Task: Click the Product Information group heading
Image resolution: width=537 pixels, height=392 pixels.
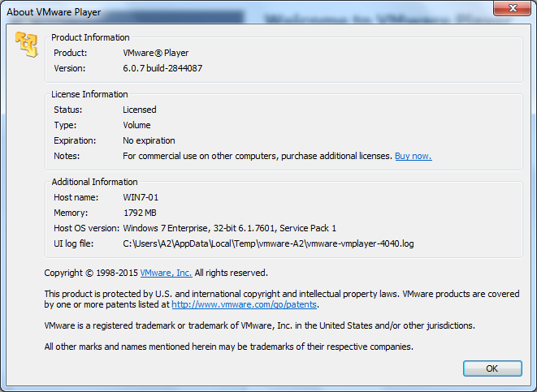Action: point(90,37)
